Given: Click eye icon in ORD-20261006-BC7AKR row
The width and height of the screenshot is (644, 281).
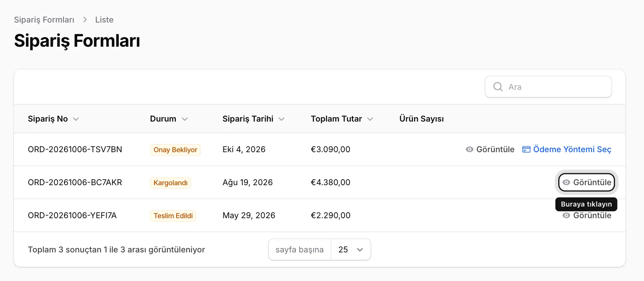Looking at the screenshot, I should [566, 182].
